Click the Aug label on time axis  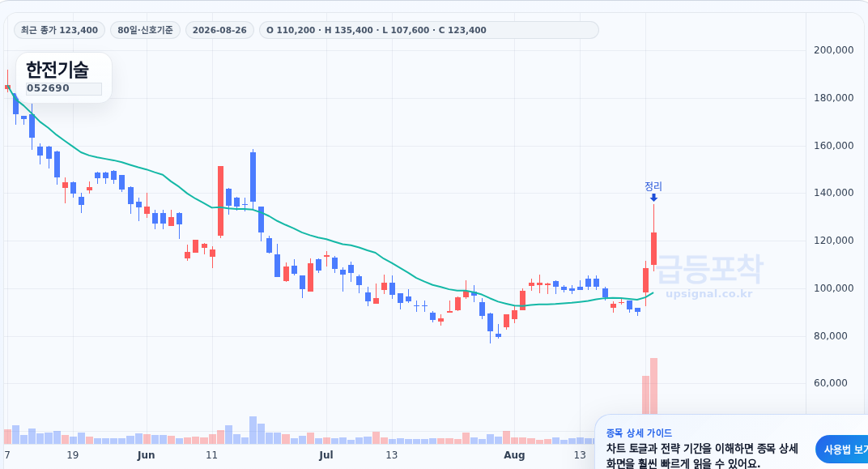point(514,455)
